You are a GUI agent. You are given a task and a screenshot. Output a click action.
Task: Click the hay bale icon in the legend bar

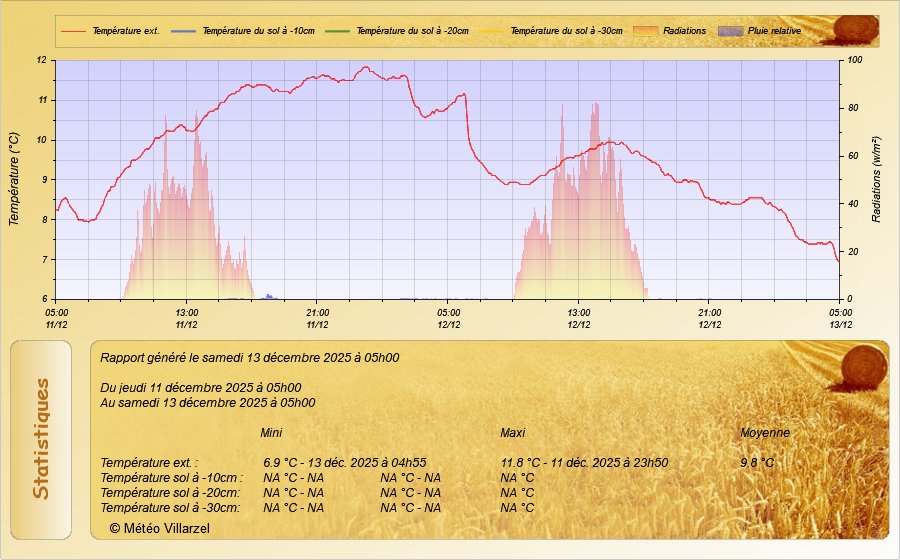coord(854,29)
